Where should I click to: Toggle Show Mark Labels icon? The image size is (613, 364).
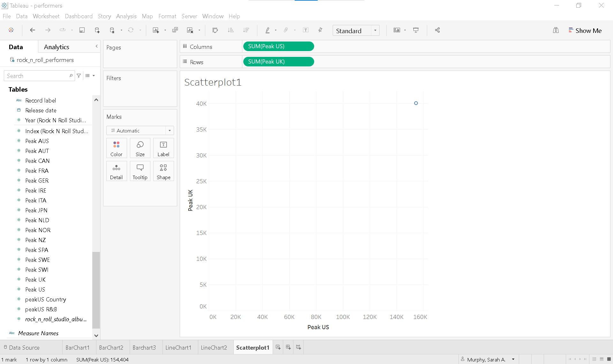(x=306, y=30)
